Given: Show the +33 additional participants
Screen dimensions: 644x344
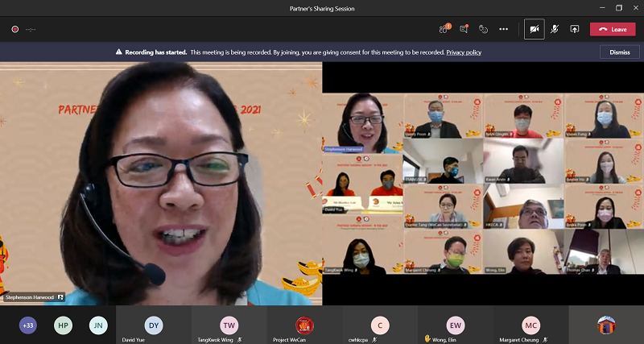Looking at the screenshot, I should [28, 325].
